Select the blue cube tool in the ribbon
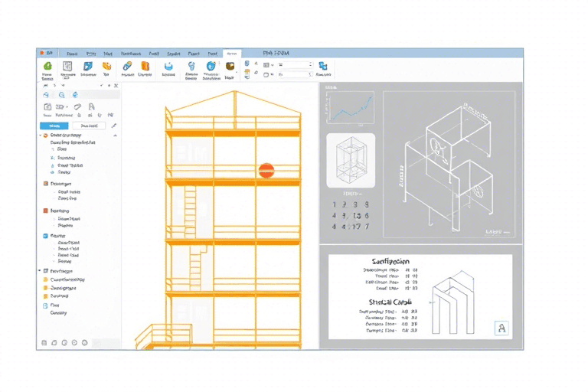Viewport: 588px width, 392px height. point(87,67)
